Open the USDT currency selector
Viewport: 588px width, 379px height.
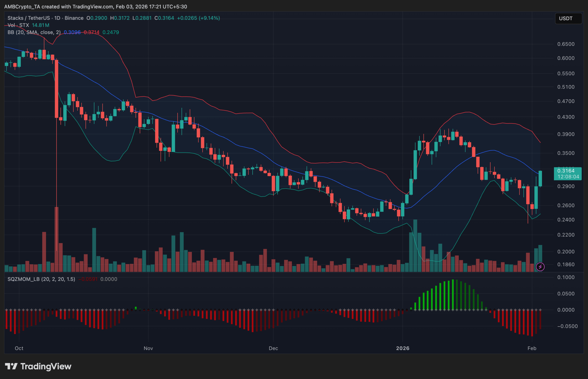click(x=568, y=18)
